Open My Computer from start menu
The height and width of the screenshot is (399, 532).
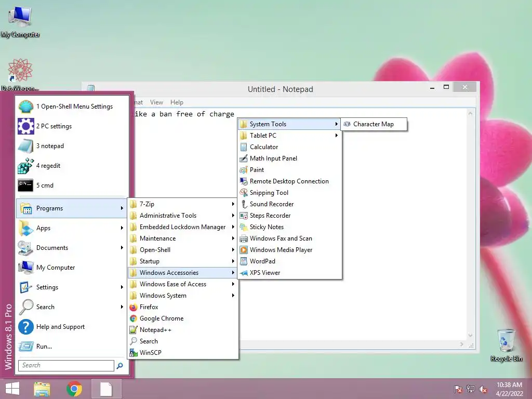coord(72,268)
